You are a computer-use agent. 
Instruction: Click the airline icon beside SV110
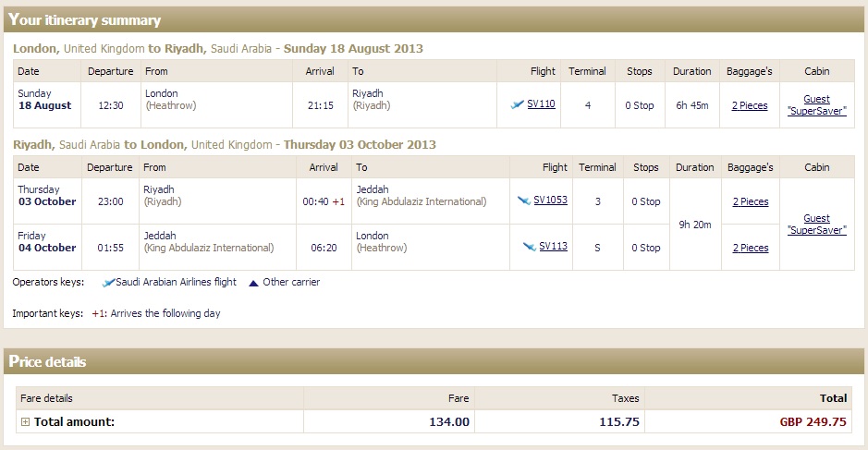tap(517, 104)
